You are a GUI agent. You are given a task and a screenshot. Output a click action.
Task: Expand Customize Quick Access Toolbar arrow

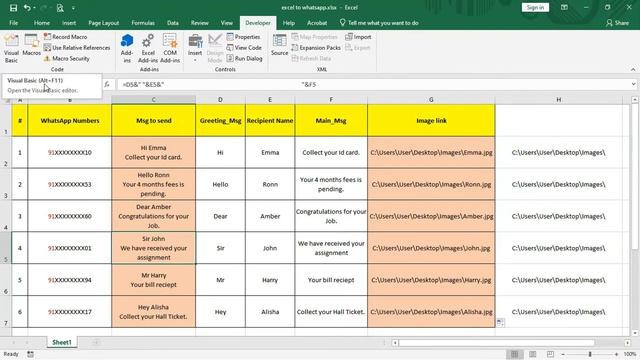(73, 8)
